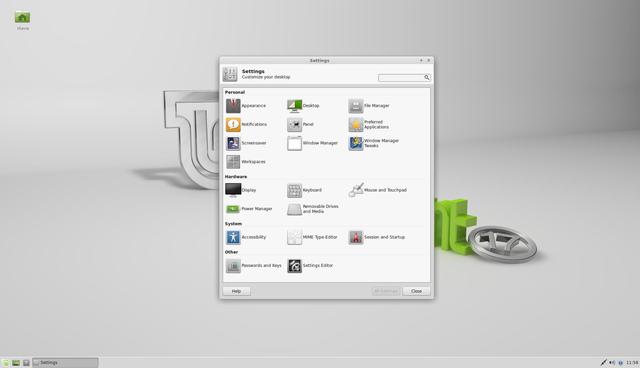Open Accessibility settings

pyautogui.click(x=246, y=237)
